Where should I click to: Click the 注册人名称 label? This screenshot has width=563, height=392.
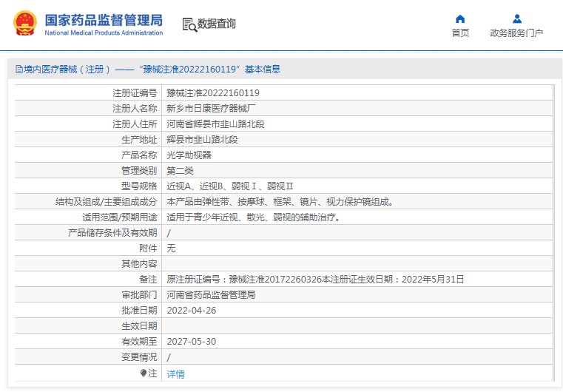(x=135, y=109)
